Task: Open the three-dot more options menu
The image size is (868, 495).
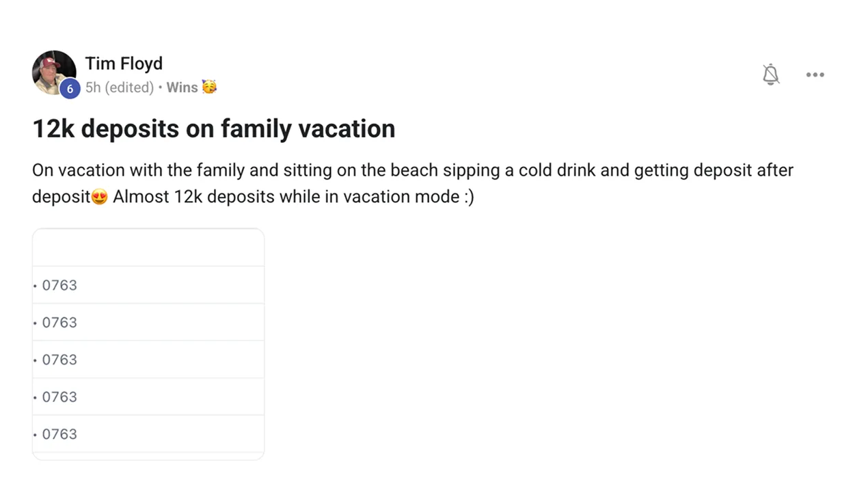Action: [815, 75]
